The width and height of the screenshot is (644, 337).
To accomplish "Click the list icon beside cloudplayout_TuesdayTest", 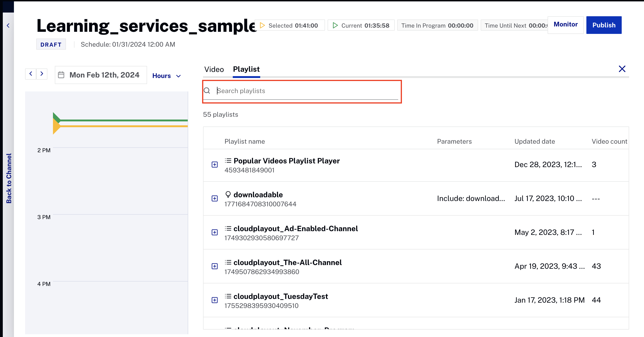I will [228, 296].
